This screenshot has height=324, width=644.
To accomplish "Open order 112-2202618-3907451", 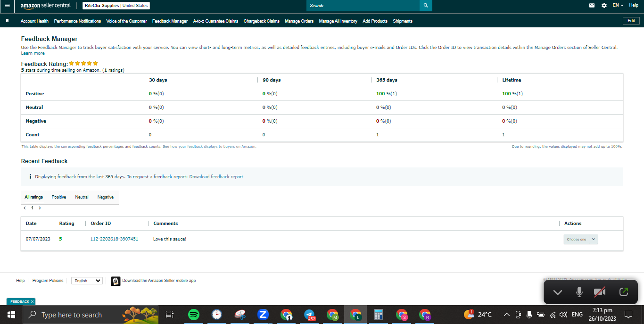I will [x=114, y=239].
